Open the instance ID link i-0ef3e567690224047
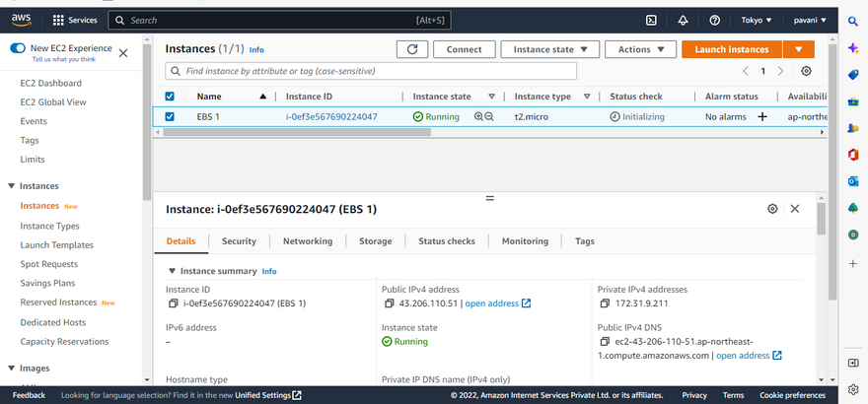 click(x=331, y=116)
